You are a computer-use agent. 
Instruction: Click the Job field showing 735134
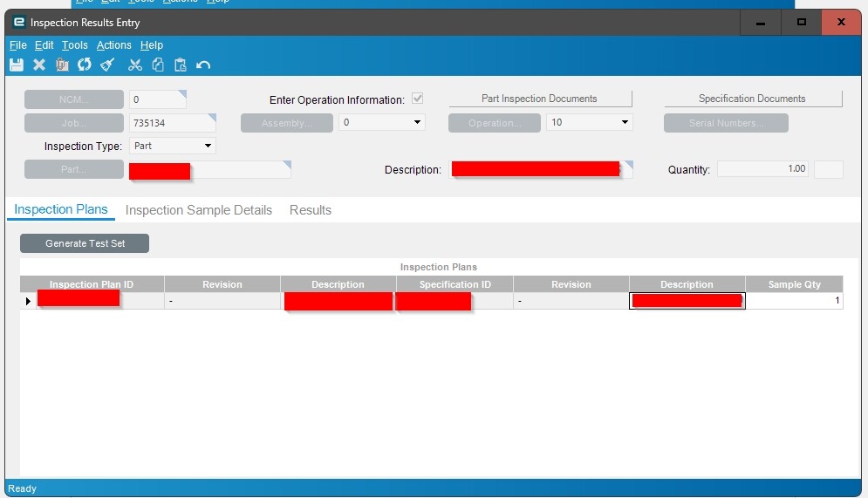172,123
